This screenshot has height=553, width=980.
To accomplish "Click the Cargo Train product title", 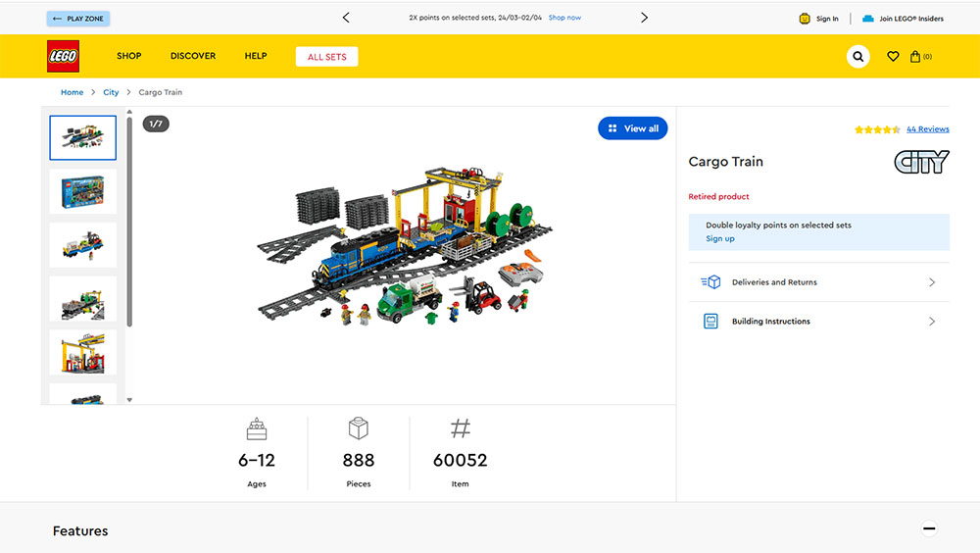I will click(725, 162).
